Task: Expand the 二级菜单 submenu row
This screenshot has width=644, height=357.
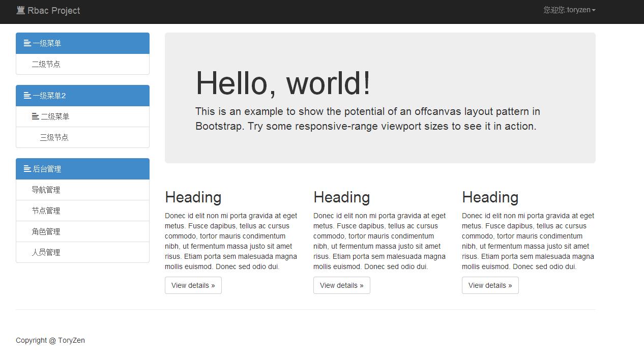Action: [x=82, y=116]
